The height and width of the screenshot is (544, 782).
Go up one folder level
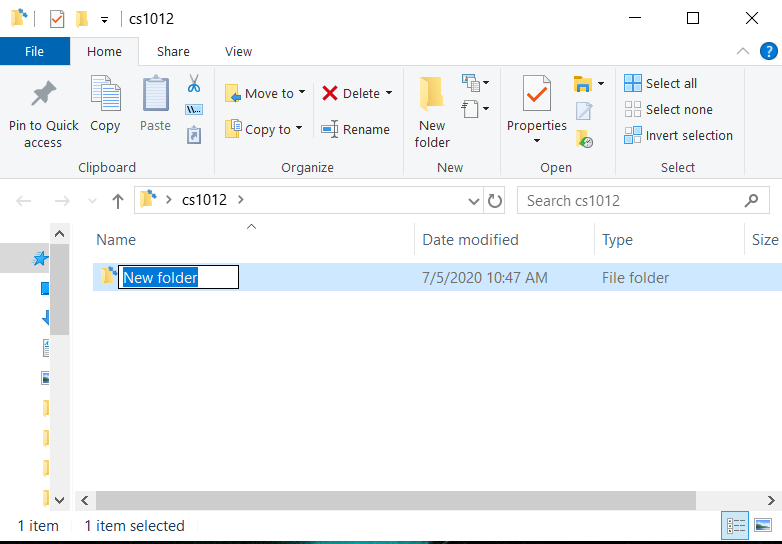coord(118,201)
